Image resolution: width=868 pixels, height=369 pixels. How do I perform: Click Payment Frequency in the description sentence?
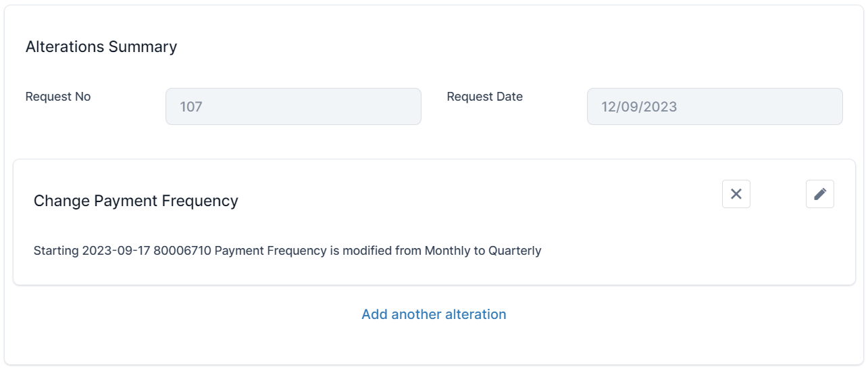tap(270, 251)
